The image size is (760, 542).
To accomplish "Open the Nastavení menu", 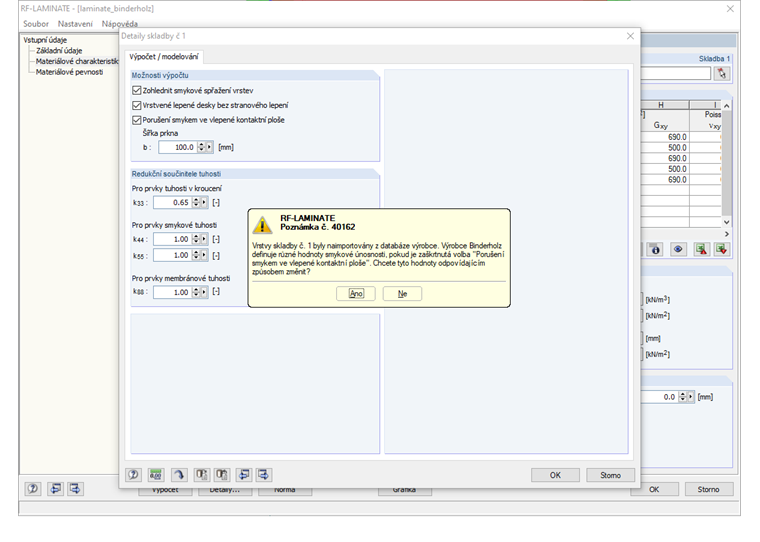I will [75, 24].
